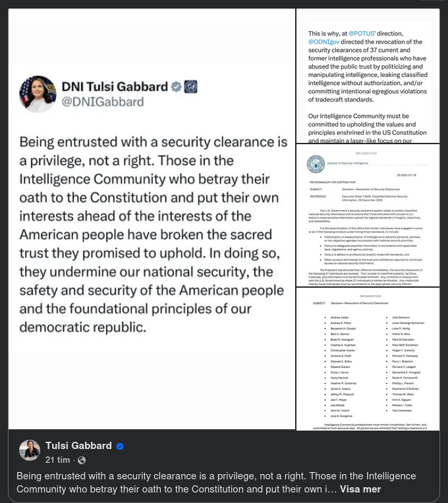The width and height of the screenshot is (448, 503).
Task: Click the DNI Tulsi Gabbard name in the tweet
Action: [115, 86]
